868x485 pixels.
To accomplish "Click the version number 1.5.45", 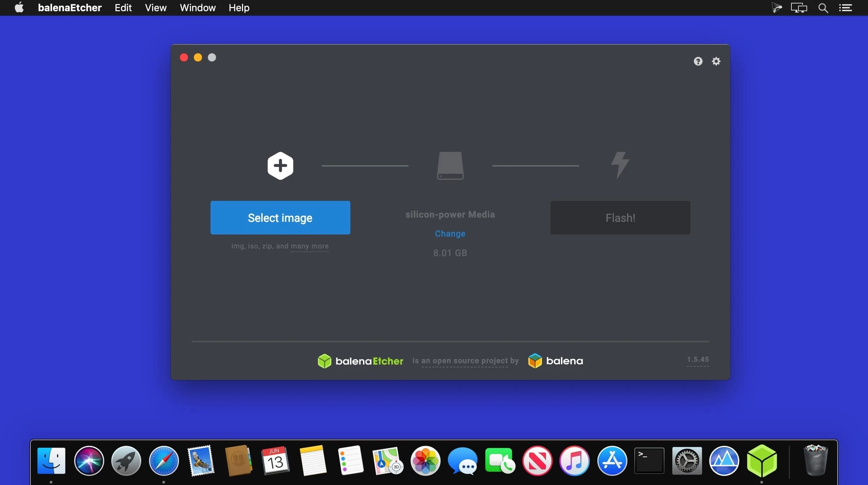I will (x=698, y=359).
